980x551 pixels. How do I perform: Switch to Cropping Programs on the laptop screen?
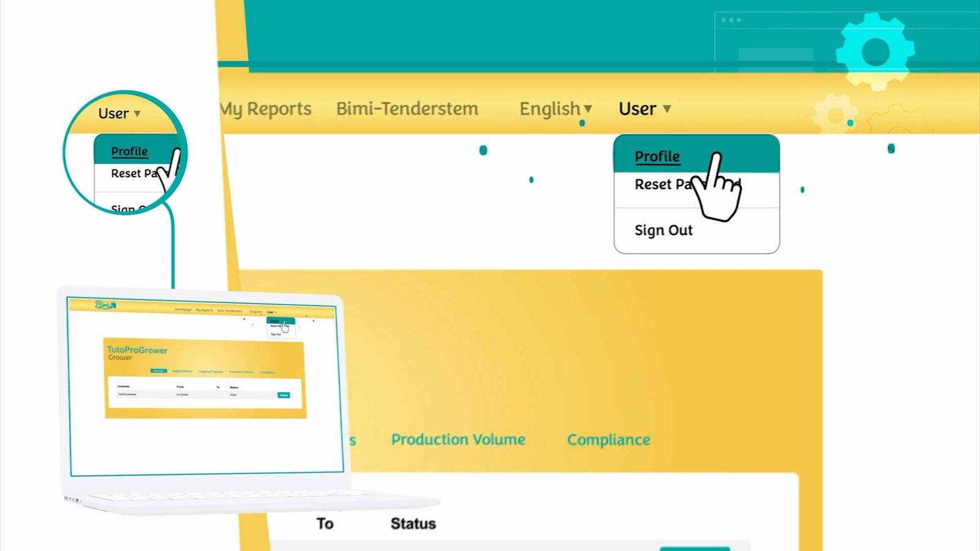click(211, 372)
